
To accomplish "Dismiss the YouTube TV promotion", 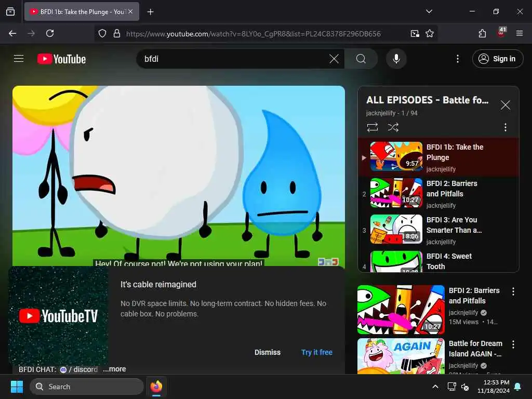I will [x=268, y=353].
